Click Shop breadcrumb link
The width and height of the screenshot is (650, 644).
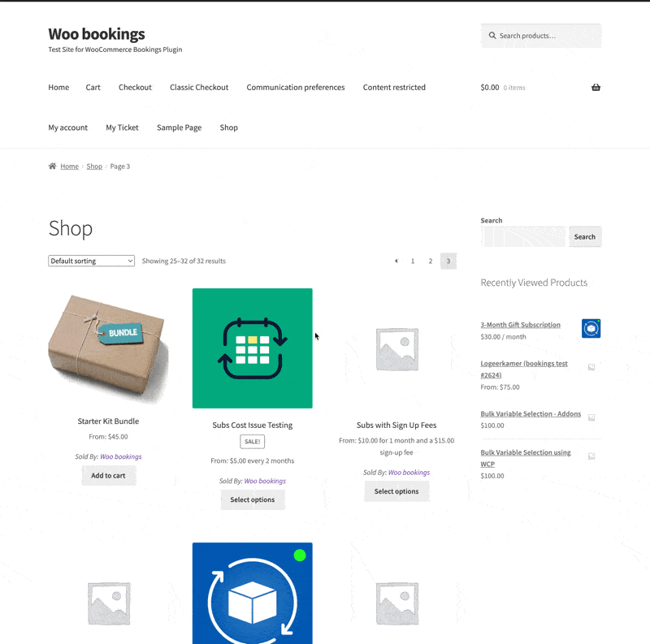pos(94,166)
